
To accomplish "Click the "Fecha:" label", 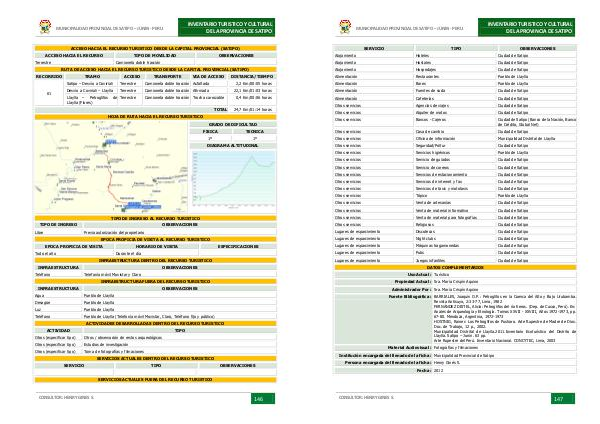I will pos(424,370).
